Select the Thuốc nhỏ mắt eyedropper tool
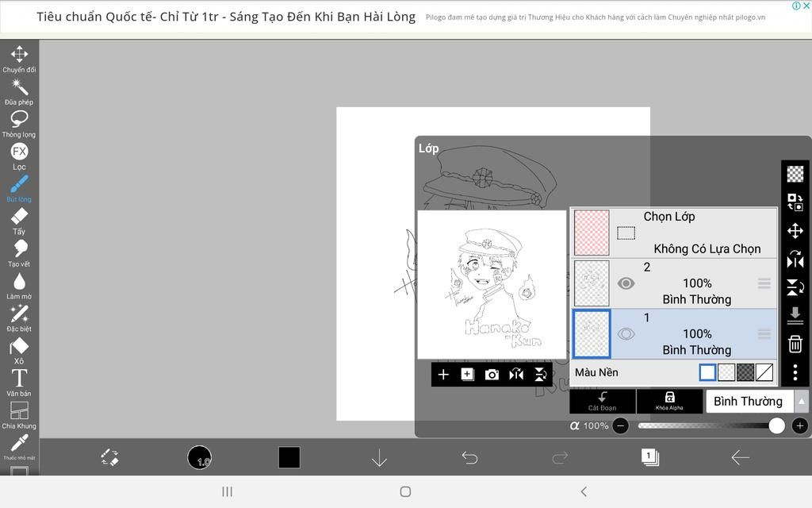 tap(19, 448)
